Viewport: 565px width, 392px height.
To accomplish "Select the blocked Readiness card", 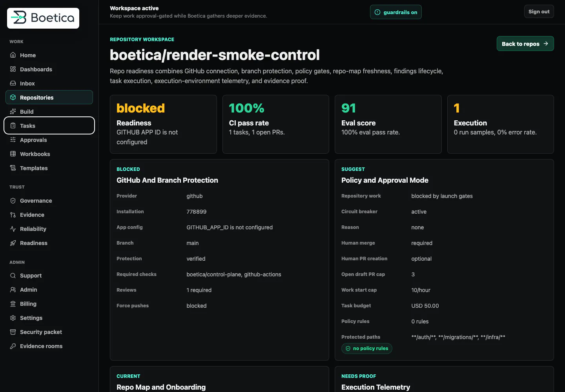I will click(163, 124).
